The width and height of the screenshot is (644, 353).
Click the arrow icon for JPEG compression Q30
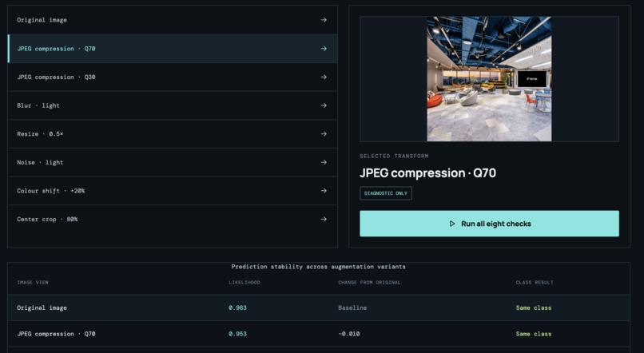pyautogui.click(x=324, y=77)
